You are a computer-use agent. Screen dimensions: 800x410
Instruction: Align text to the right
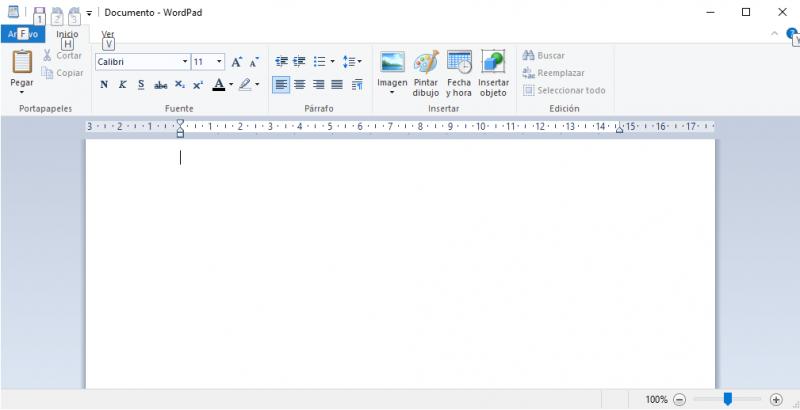[x=318, y=85]
